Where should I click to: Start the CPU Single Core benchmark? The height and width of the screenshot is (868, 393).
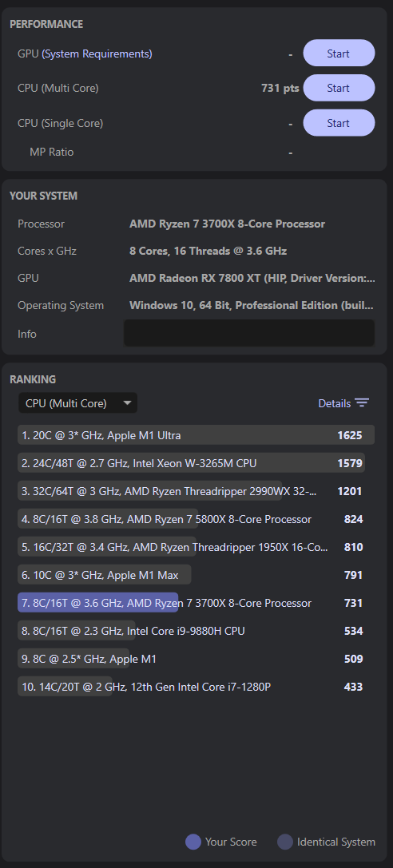point(339,123)
